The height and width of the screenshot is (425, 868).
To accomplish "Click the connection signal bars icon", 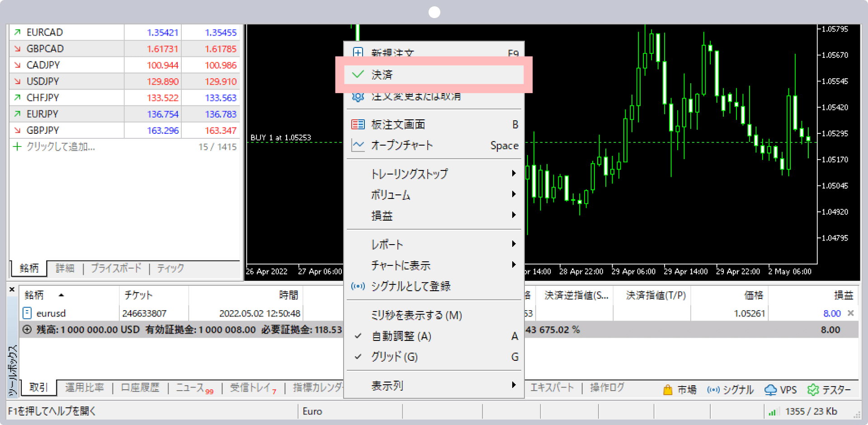I will [x=772, y=412].
